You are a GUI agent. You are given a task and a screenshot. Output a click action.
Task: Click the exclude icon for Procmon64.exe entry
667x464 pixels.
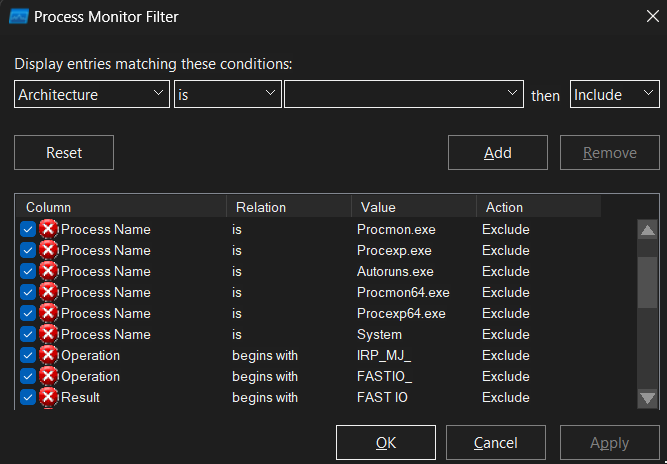[x=48, y=292]
